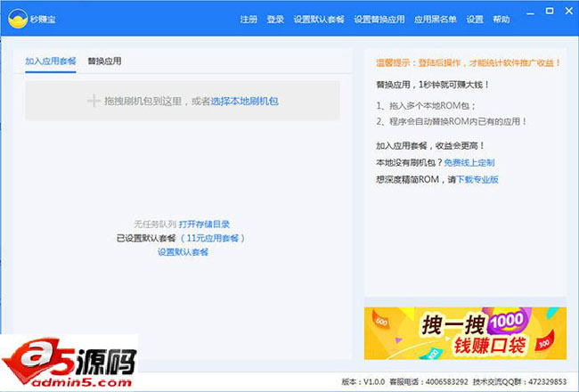Click the 11元应用套餐 link
Image resolution: width=579 pixels, height=392 pixels.
[213, 238]
